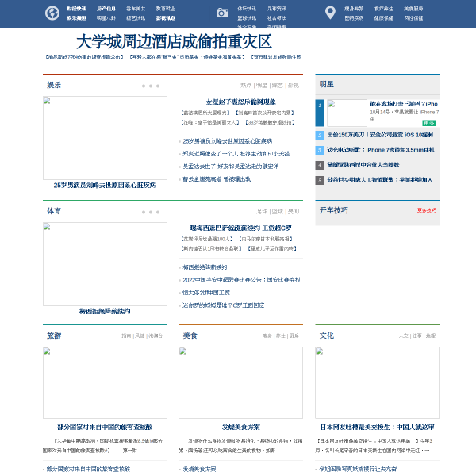476x476 pixels.
Task: Open the 美食 section image thumbnail
Action: tap(240, 383)
